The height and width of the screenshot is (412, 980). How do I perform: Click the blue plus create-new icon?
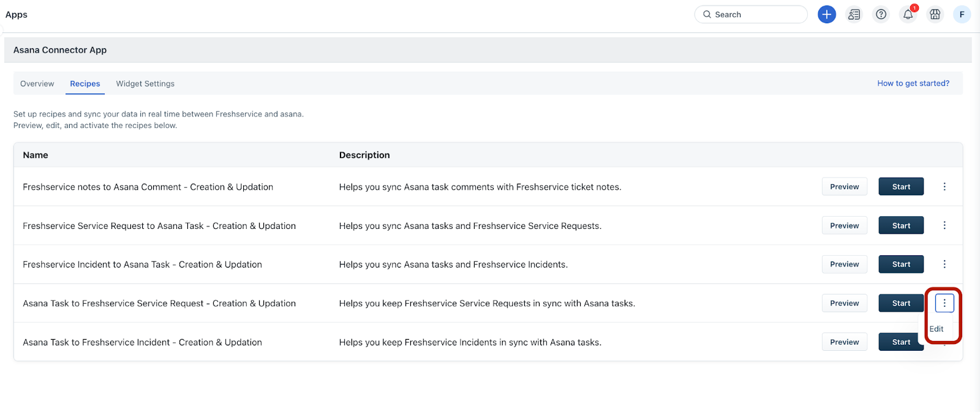click(826, 14)
